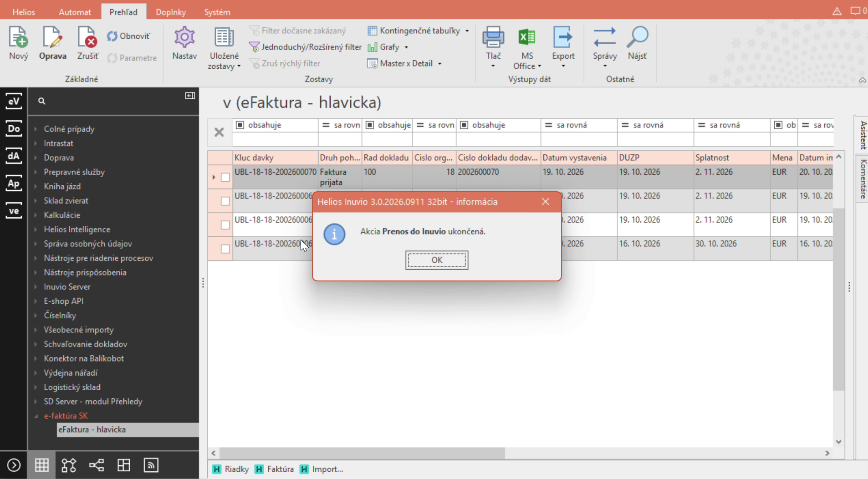The height and width of the screenshot is (479, 868).
Task: Open the MS Office export icon
Action: (527, 38)
